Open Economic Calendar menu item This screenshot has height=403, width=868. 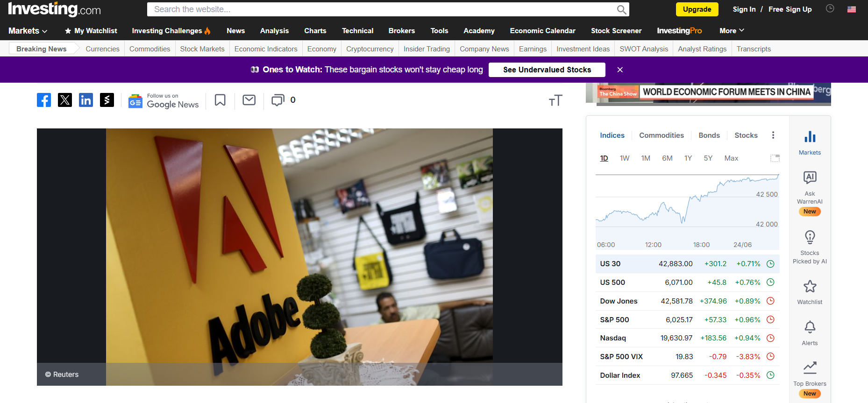[542, 31]
